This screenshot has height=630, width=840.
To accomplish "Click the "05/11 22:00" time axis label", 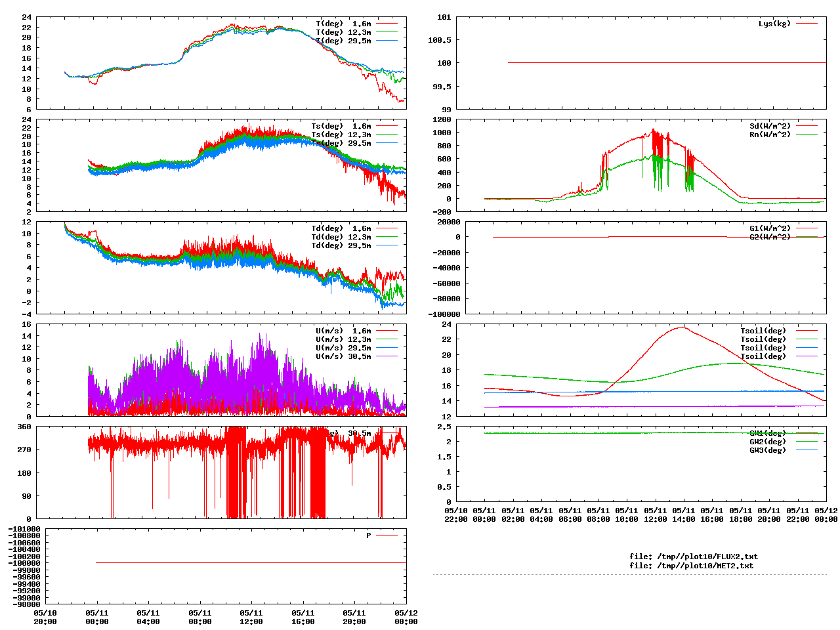I will pos(798,514).
